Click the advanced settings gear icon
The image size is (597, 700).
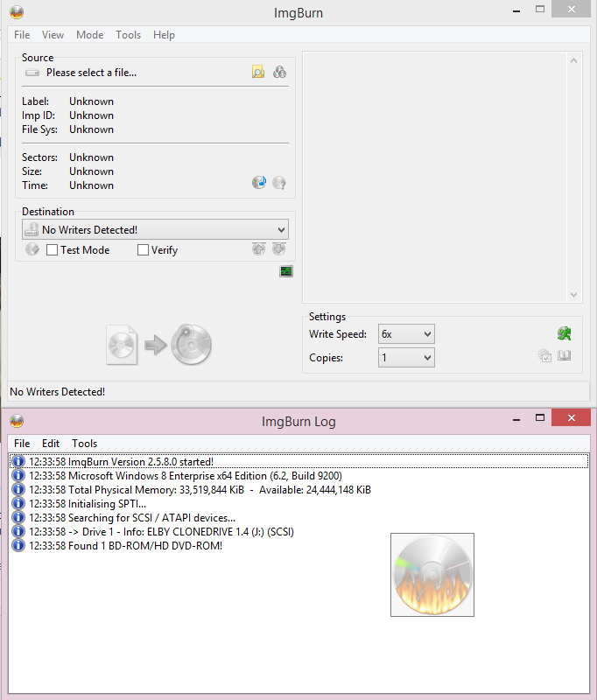point(544,356)
